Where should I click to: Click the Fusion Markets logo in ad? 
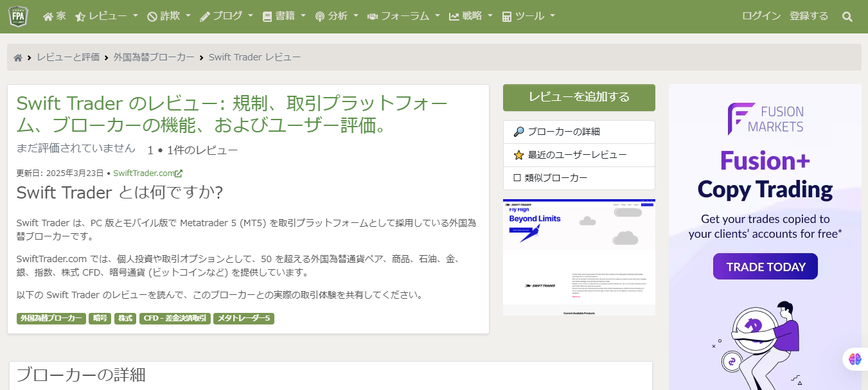(x=765, y=119)
